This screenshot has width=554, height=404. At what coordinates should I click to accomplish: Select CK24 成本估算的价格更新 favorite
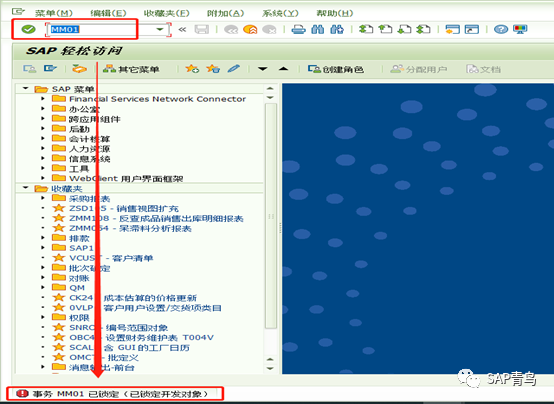(133, 298)
